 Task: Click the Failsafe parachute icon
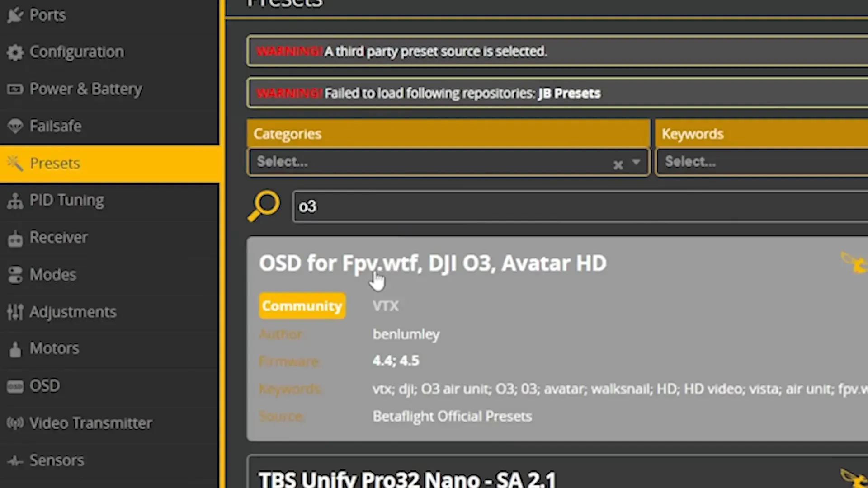15,126
